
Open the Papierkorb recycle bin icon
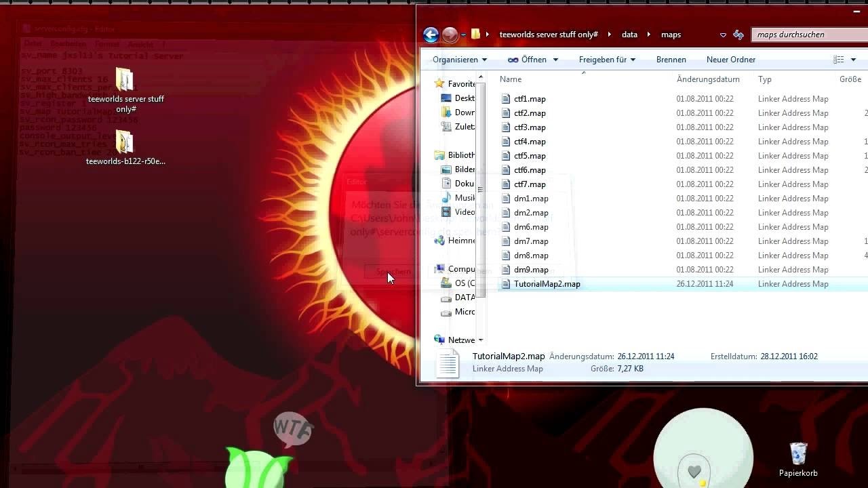tap(798, 455)
